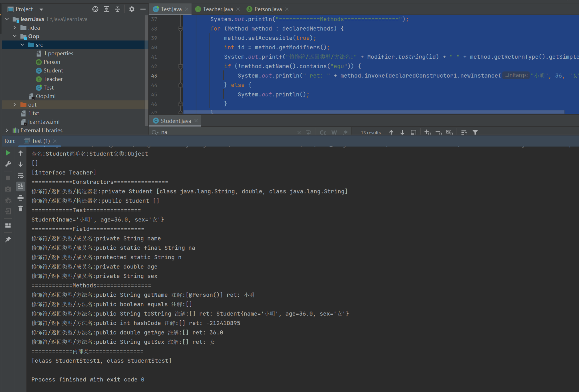This screenshot has width=579, height=392.
Task: Rerun the Test program with green arrow
Action: [x=8, y=153]
